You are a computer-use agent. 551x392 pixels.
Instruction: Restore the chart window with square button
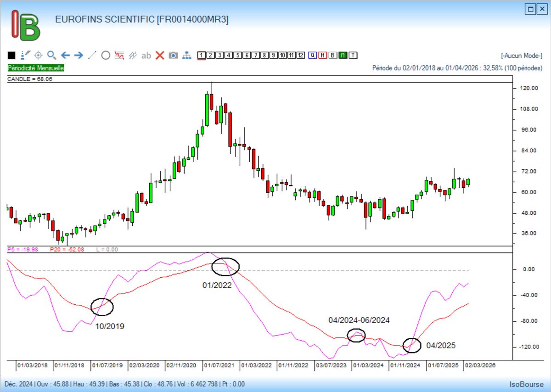[x=530, y=8]
